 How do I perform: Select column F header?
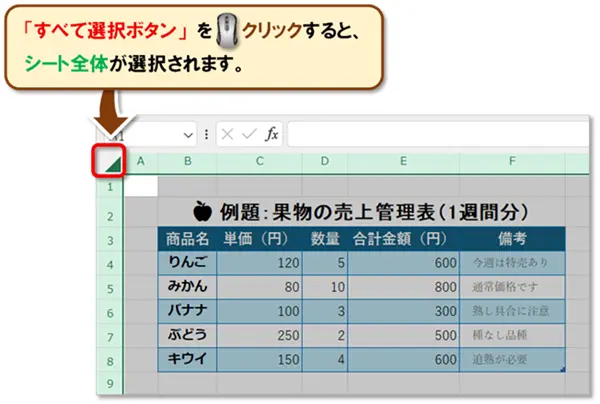512,161
